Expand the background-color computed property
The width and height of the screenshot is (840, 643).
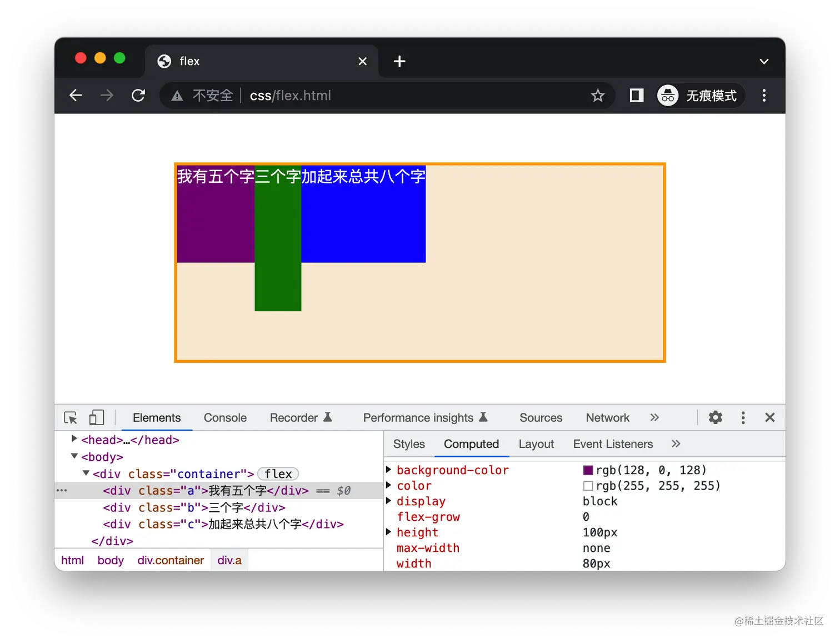[x=389, y=470]
